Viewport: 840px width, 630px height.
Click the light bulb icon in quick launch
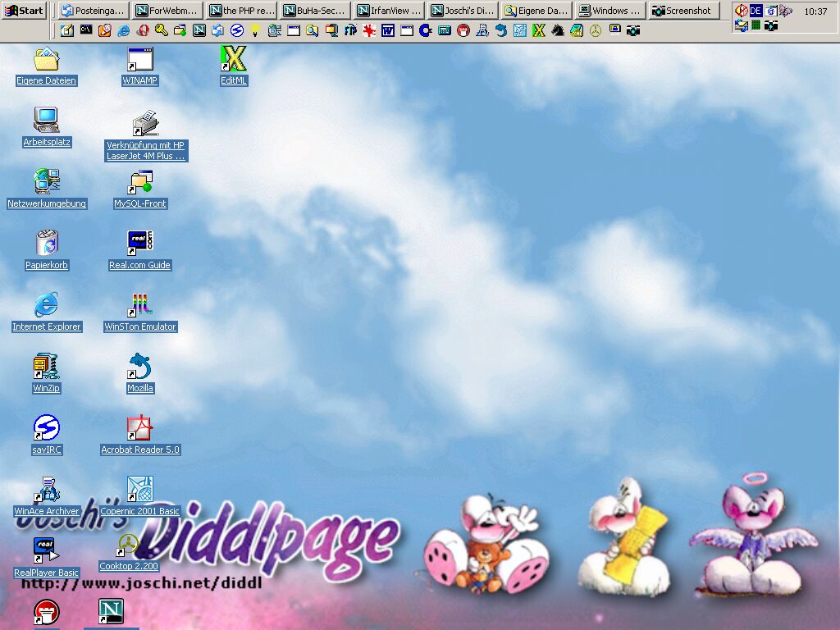256,30
